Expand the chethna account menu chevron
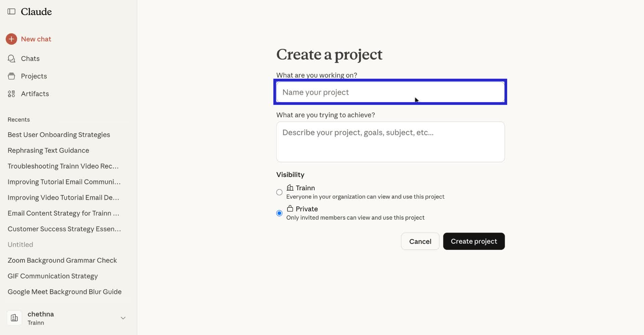Screen dimensions: 644x335 [x=123, y=318]
